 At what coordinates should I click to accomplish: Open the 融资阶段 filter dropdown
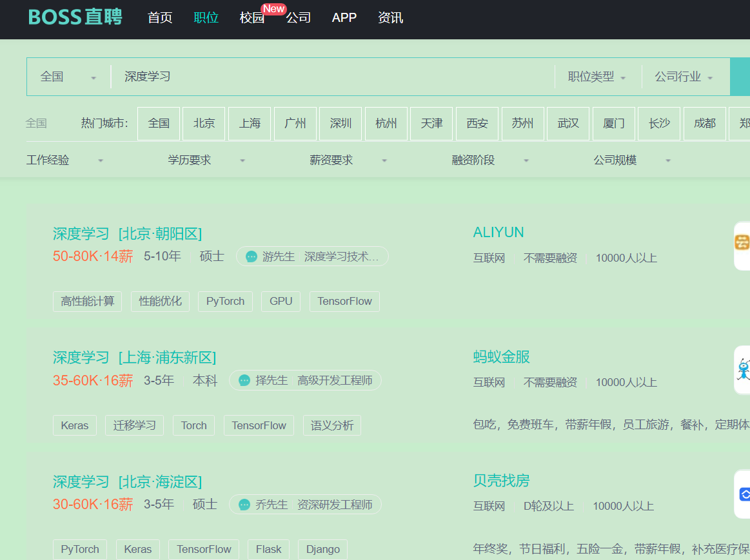490,160
